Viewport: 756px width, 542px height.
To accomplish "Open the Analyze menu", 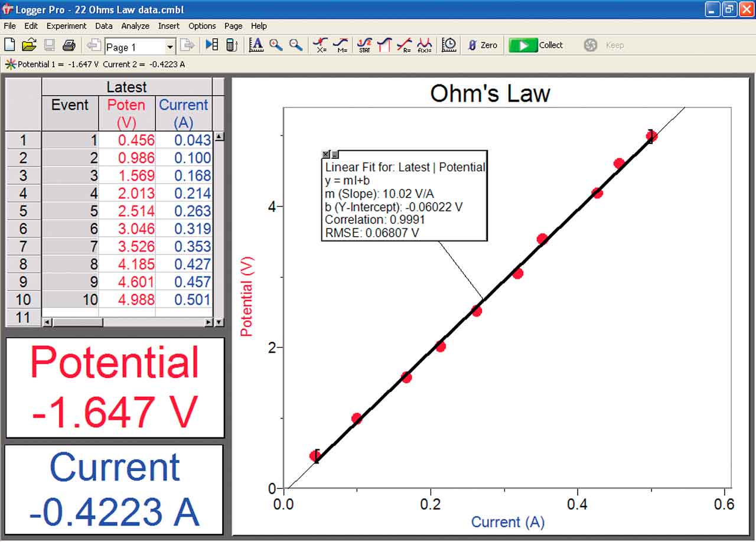I will tap(135, 26).
